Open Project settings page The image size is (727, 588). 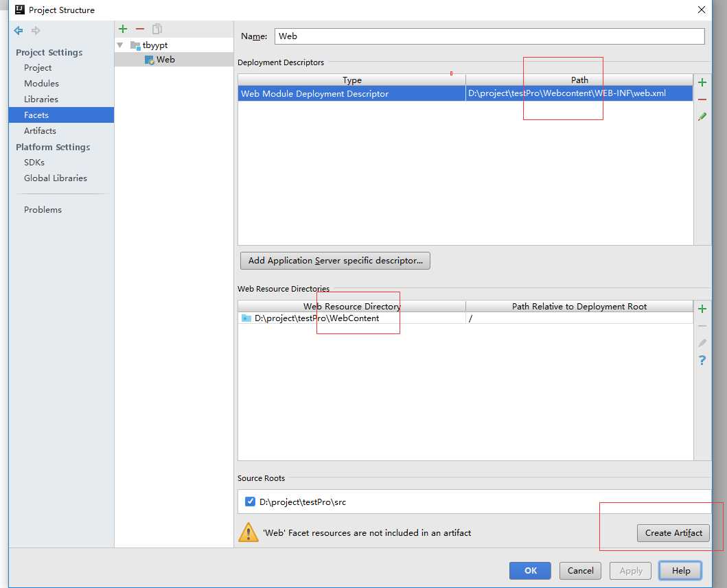[38, 68]
